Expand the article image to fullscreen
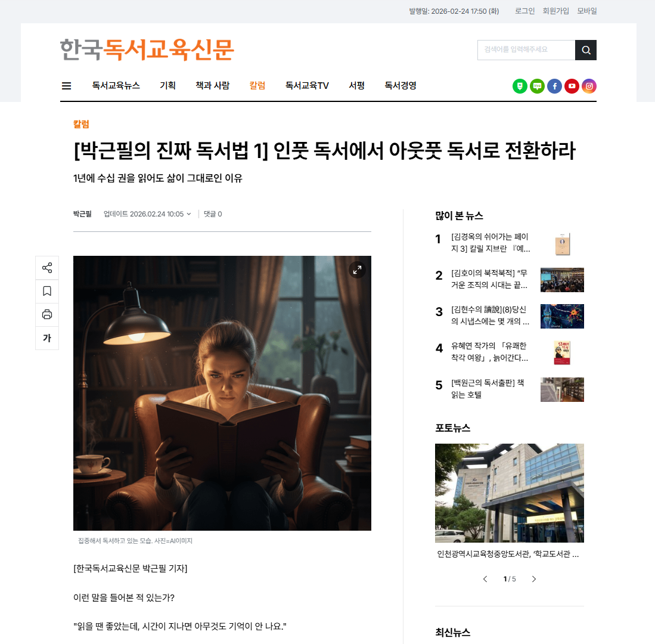Image resolution: width=655 pixels, height=644 pixels. (357, 270)
